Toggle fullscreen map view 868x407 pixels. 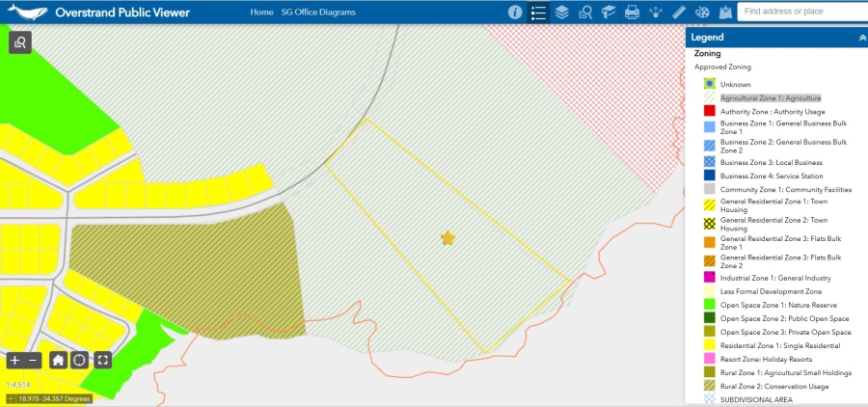[102, 360]
